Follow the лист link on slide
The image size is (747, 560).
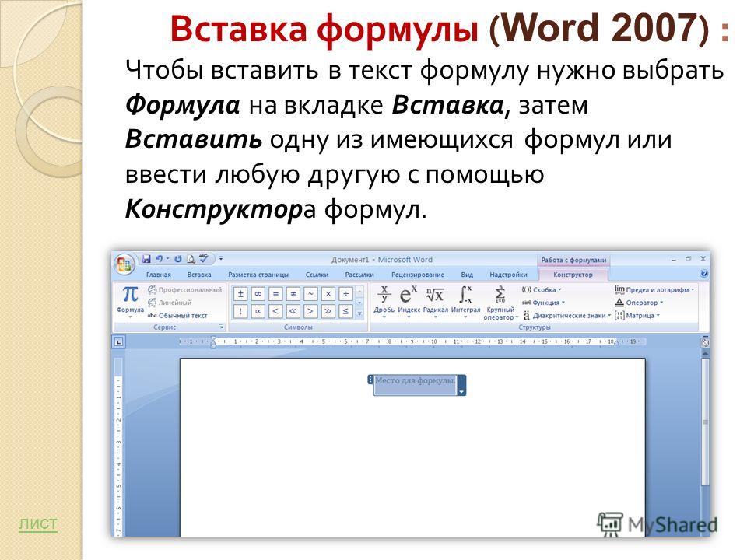(37, 523)
